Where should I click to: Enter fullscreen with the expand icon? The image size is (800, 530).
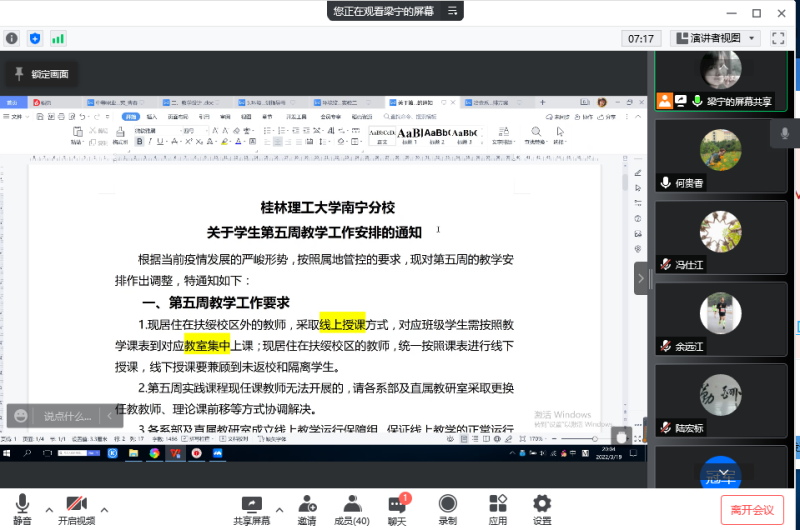[x=778, y=38]
